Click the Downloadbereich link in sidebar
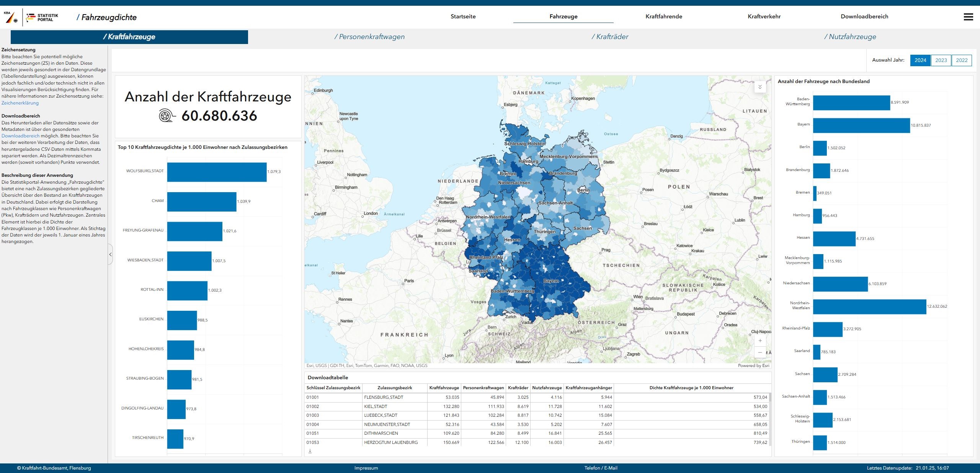The width and height of the screenshot is (980, 473). tap(20, 136)
